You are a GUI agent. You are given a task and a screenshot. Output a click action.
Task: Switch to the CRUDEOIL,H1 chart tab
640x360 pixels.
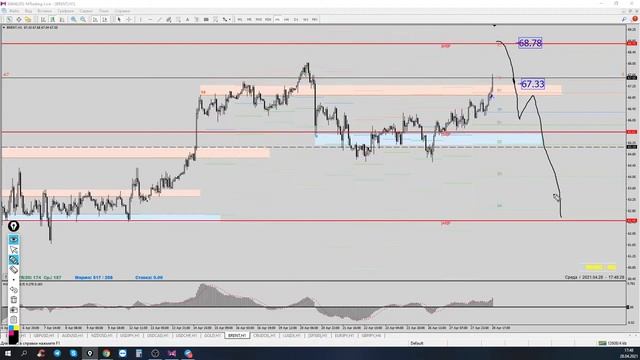[264, 336]
